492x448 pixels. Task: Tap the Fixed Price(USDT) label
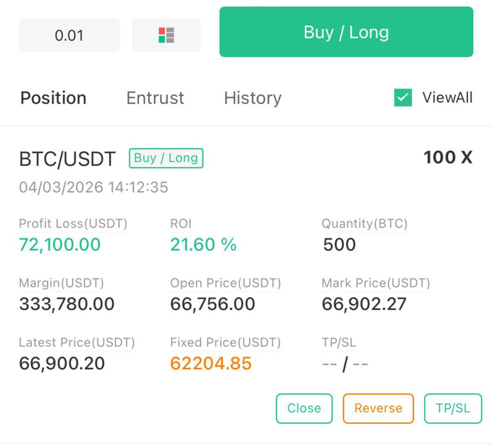click(225, 343)
